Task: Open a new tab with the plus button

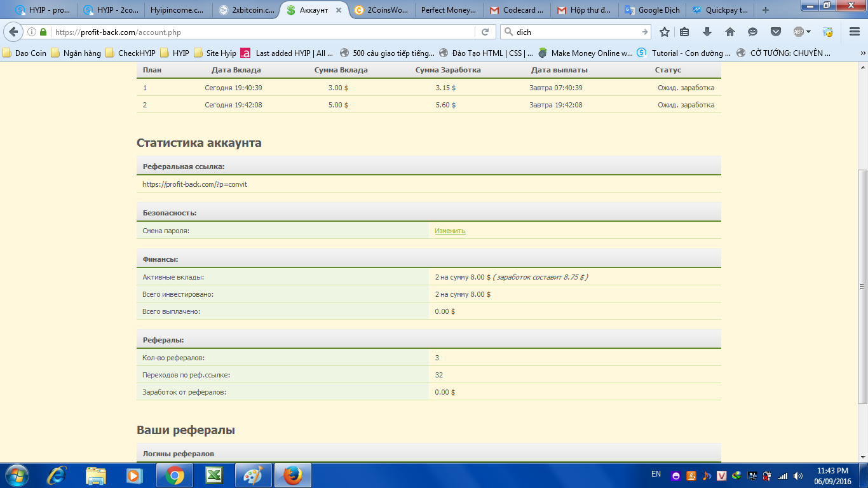Action: pos(765,10)
